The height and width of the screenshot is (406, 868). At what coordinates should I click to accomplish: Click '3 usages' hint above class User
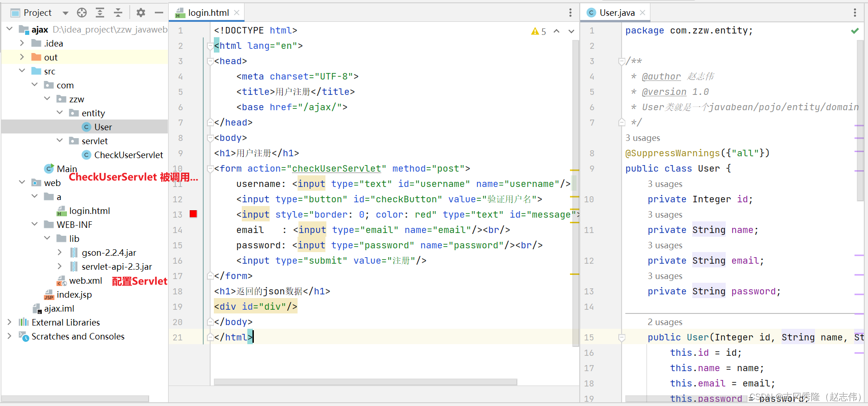(643, 138)
